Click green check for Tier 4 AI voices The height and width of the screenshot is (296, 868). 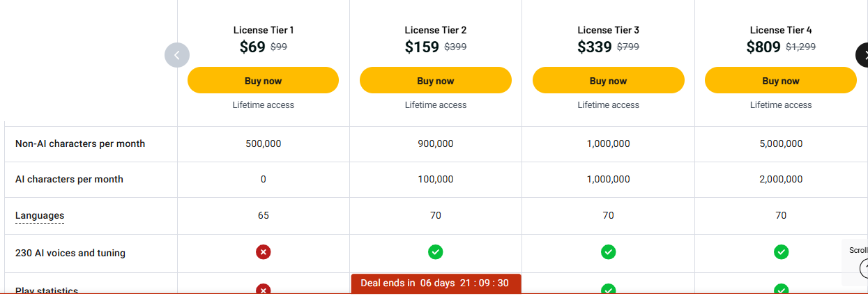click(781, 252)
